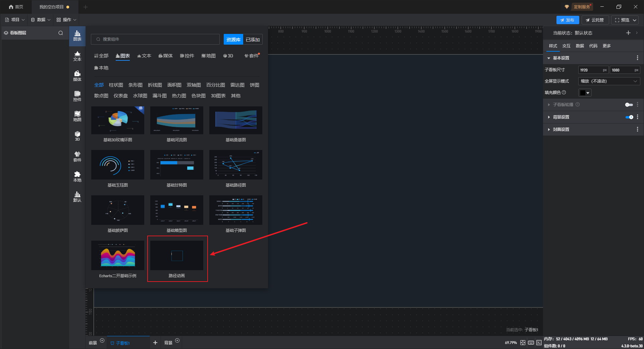Click the 发布 publish button
This screenshot has width=644, height=349.
[568, 20]
